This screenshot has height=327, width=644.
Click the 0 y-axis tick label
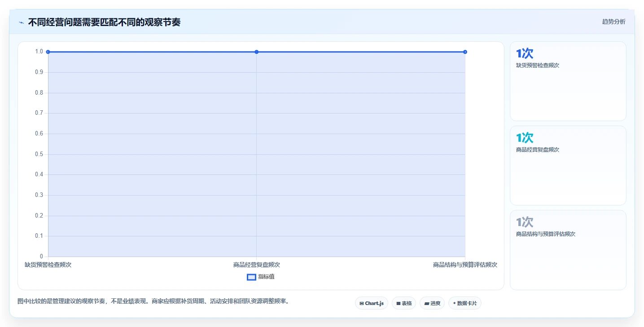[x=41, y=257]
